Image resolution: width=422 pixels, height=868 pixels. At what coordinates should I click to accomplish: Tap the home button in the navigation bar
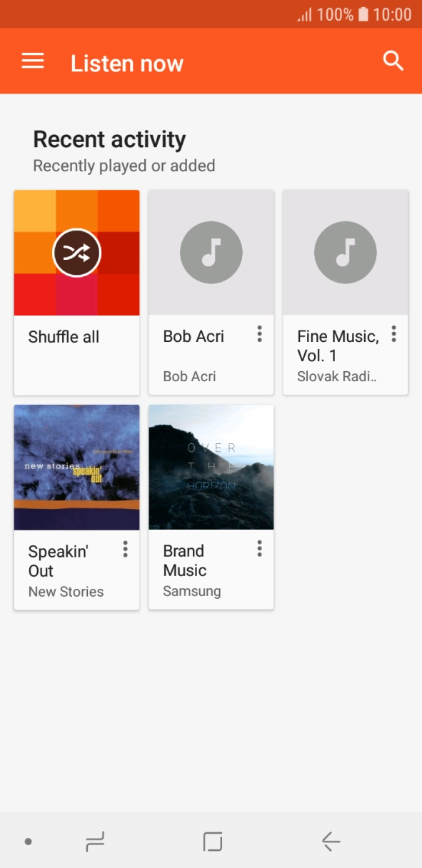[x=213, y=842]
